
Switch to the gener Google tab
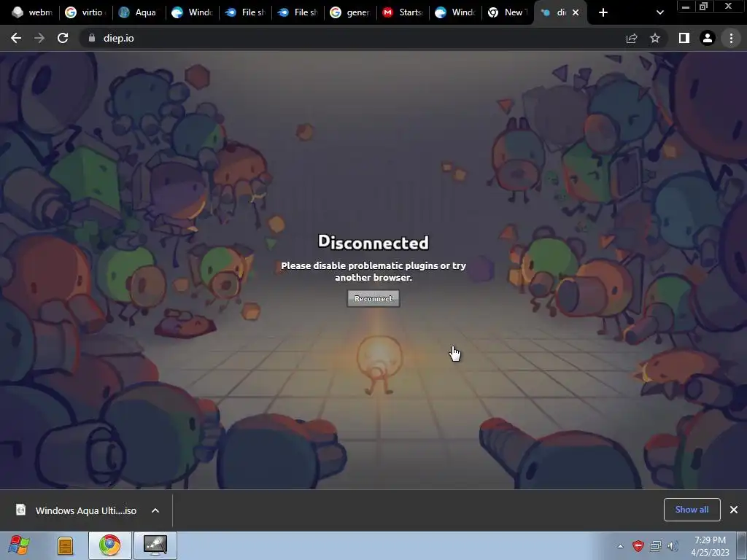point(351,12)
